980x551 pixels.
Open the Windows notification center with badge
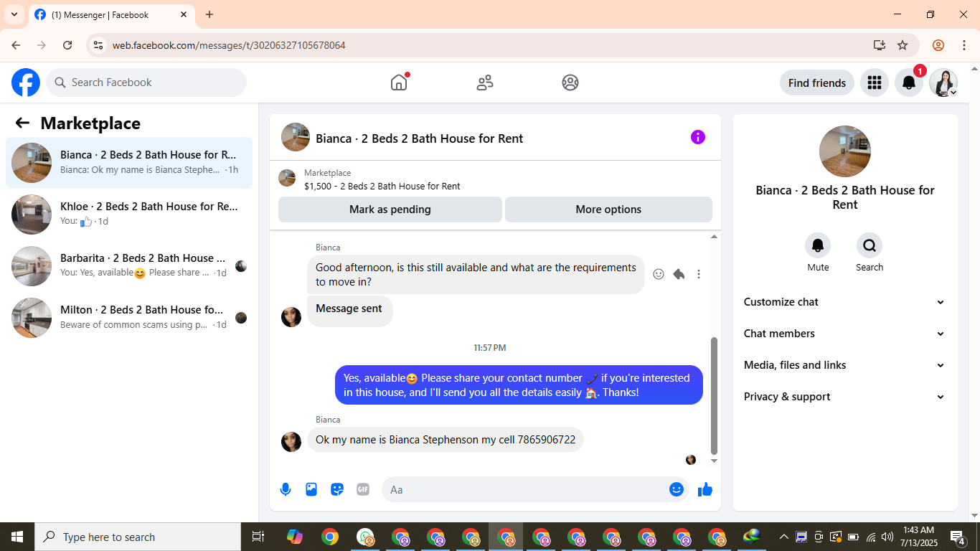coord(958,537)
